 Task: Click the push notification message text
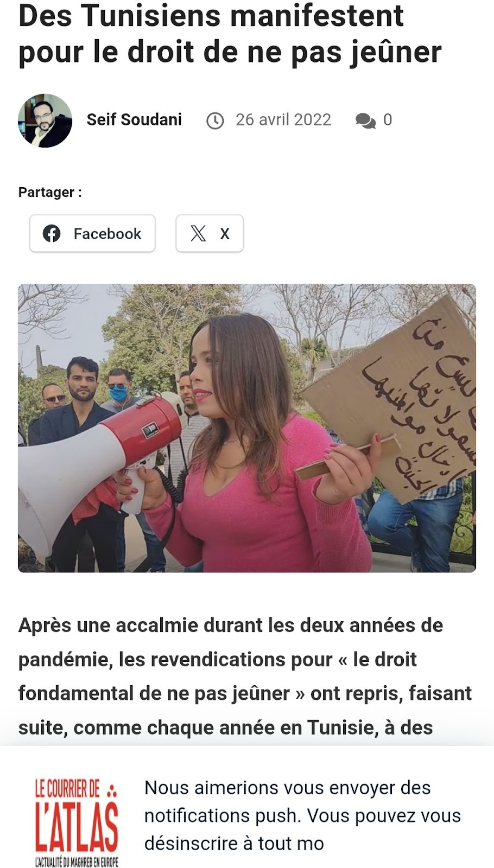(302, 815)
